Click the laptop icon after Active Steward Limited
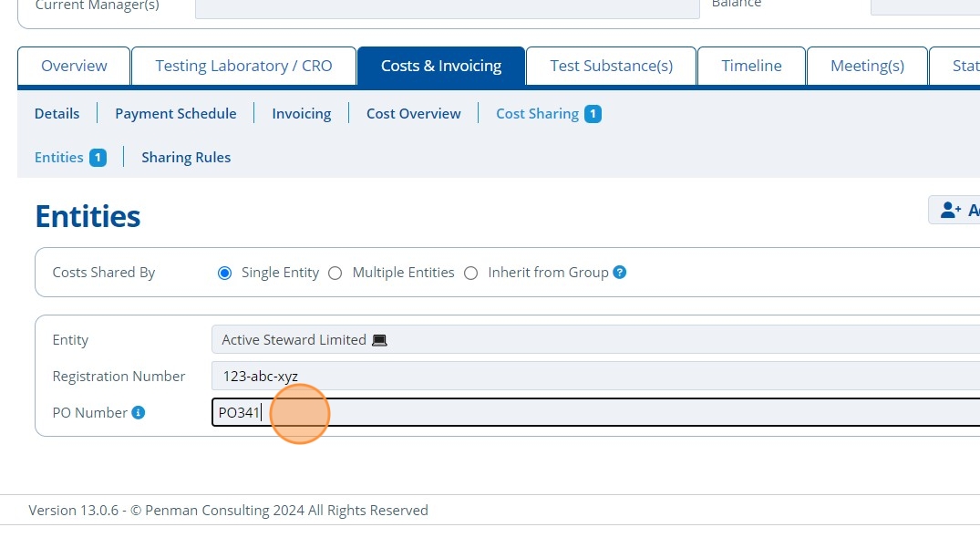Viewport: 980px width, 548px height. tap(380, 340)
